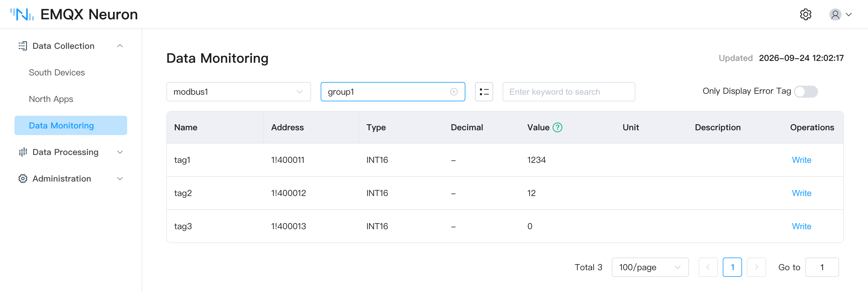
Task: Clear the group1 selection with the x icon
Action: [454, 92]
